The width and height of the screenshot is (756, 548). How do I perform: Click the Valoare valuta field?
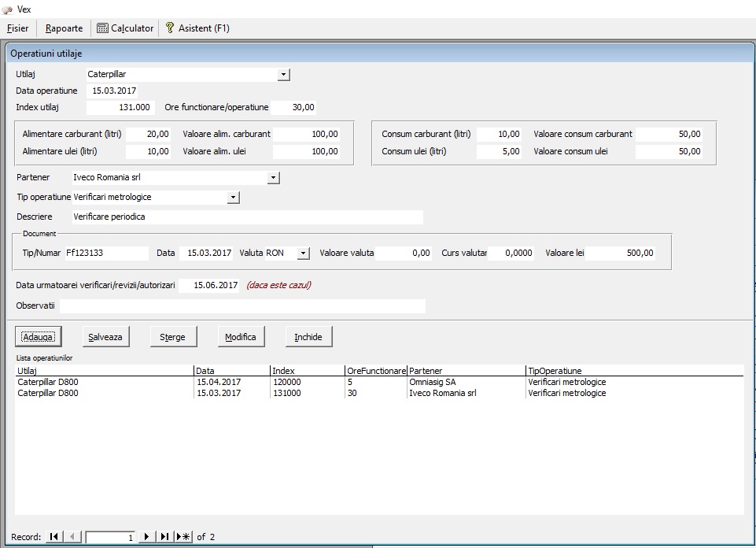click(x=404, y=253)
